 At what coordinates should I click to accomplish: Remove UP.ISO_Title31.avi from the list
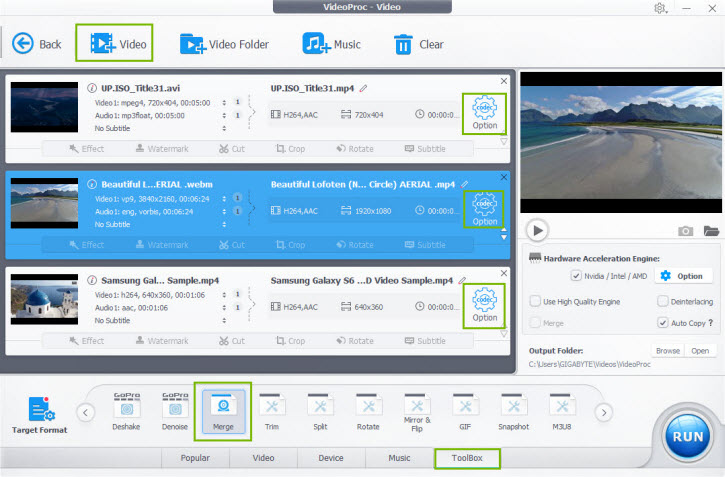(504, 81)
